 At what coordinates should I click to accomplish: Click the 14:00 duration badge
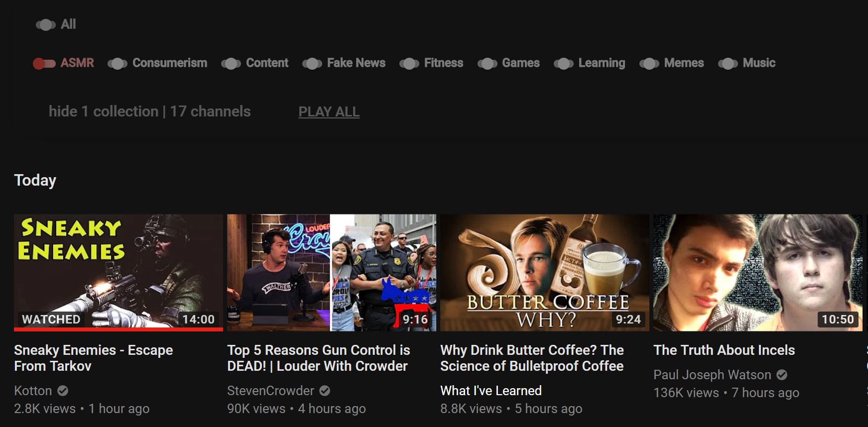tap(198, 320)
